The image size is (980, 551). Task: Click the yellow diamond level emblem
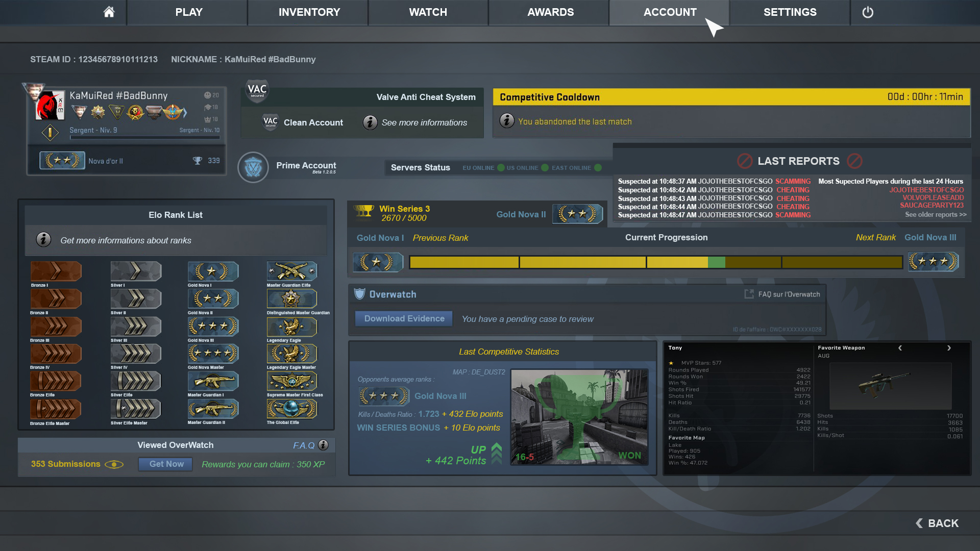tap(50, 133)
